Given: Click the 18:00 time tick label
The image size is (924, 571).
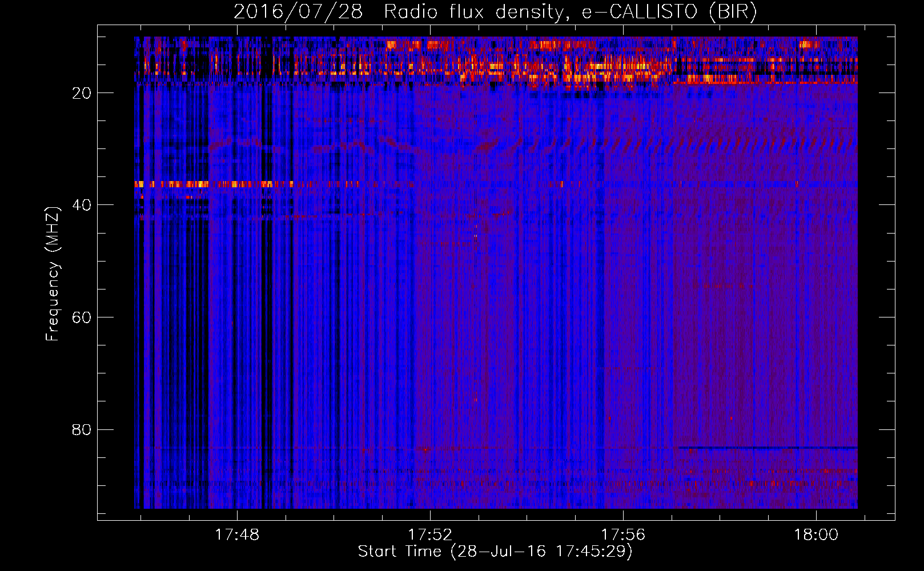Looking at the screenshot, I should coord(816,534).
